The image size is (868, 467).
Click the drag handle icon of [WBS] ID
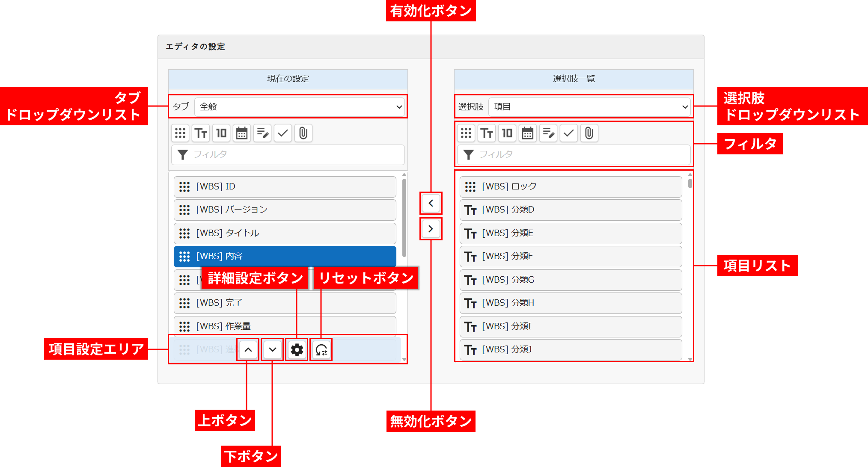[184, 187]
